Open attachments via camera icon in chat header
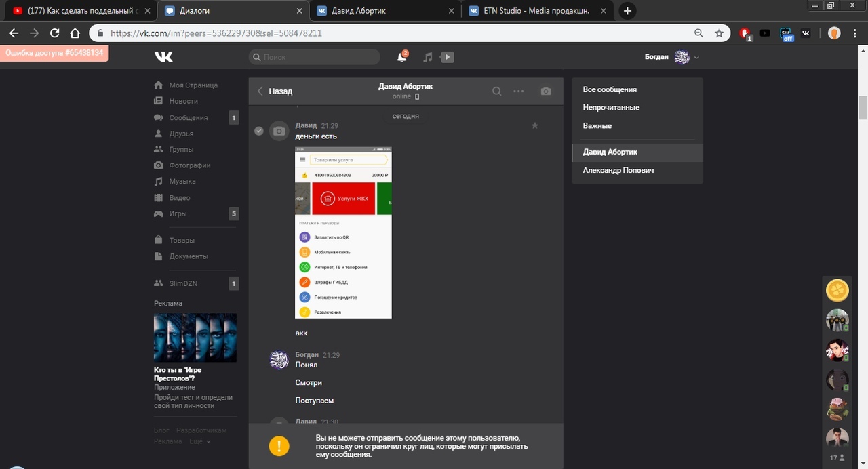The width and height of the screenshot is (868, 469). click(546, 91)
